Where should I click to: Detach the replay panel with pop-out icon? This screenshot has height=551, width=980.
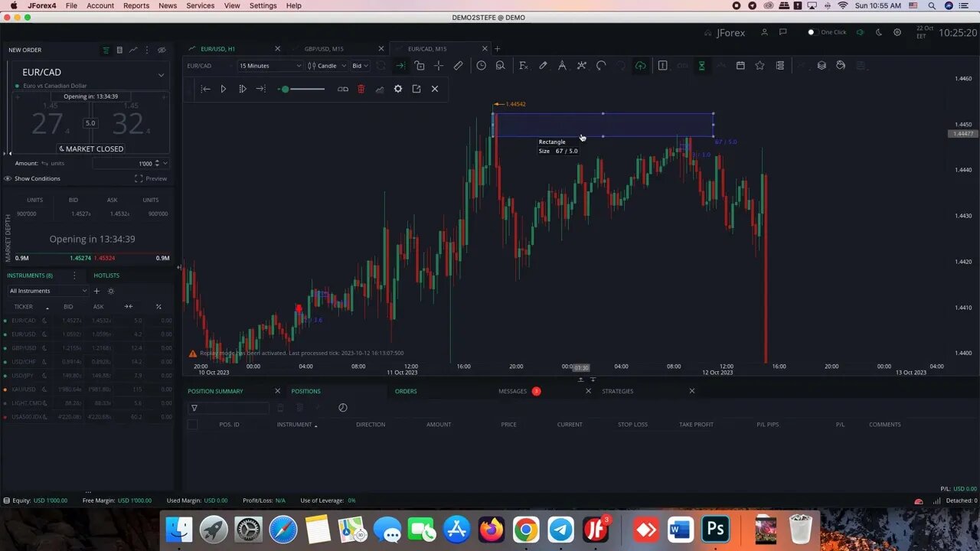click(416, 89)
